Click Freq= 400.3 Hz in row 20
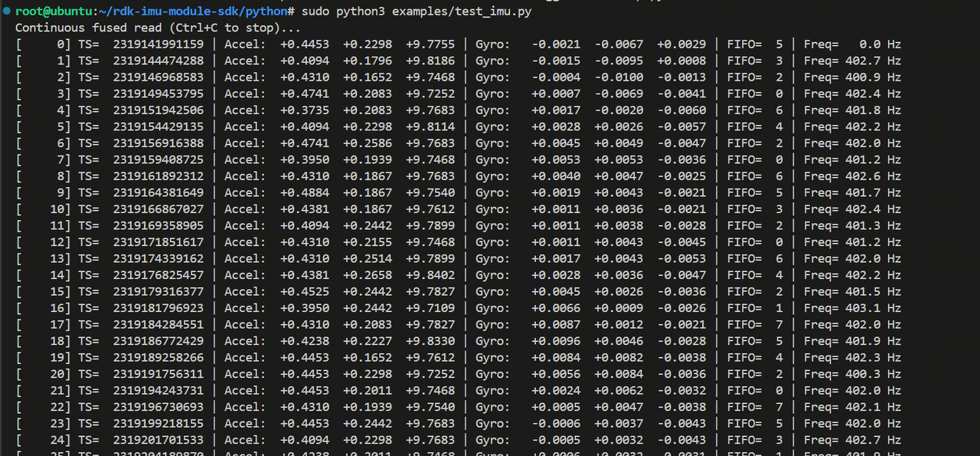The width and height of the screenshot is (980, 456). 852,374
